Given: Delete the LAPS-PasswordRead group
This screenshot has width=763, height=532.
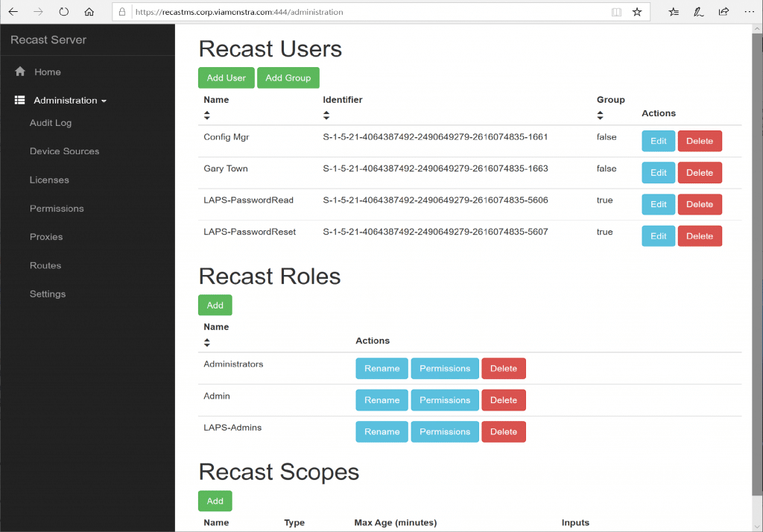Looking at the screenshot, I should 700,204.
